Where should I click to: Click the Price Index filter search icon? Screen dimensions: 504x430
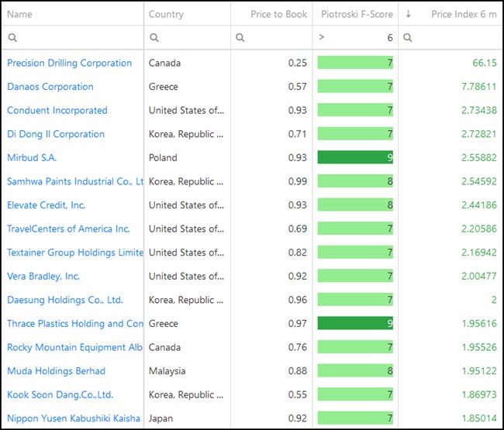coord(408,37)
